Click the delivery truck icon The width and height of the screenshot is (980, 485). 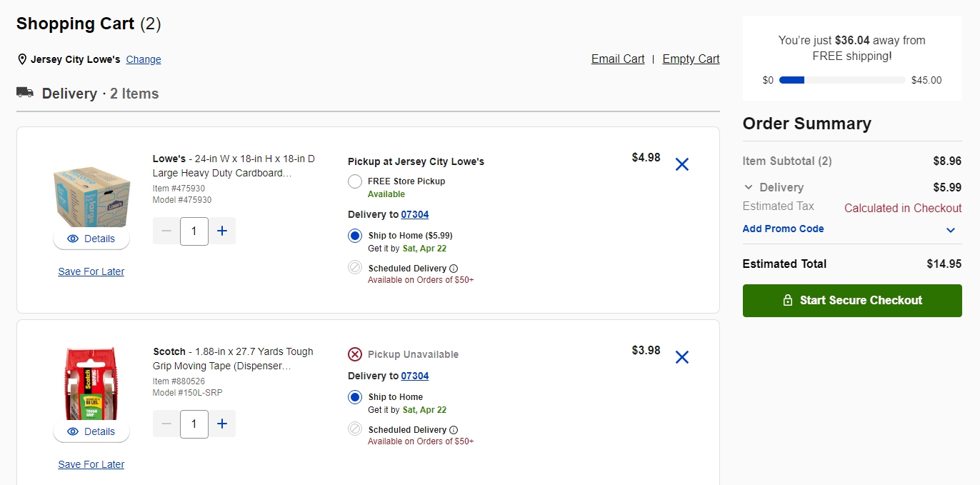[x=25, y=92]
